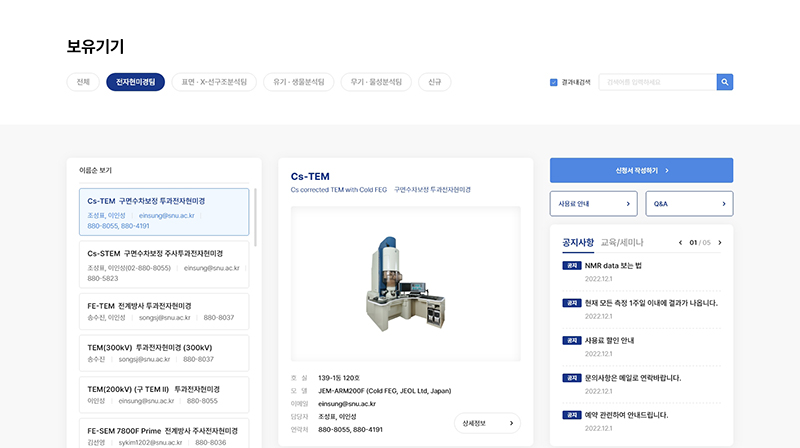Open notice 사용료 할인 안내
The width and height of the screenshot is (800, 448).
coord(609,340)
